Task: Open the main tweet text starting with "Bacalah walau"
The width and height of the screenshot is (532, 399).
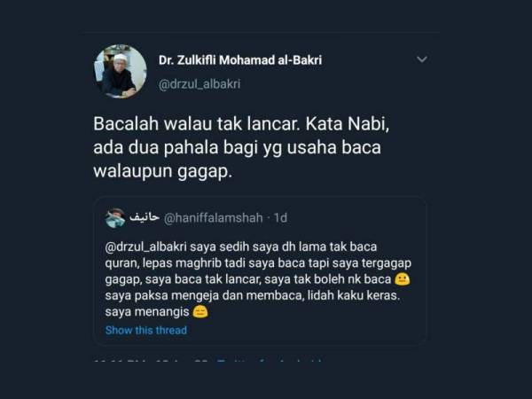Action: click(241, 147)
